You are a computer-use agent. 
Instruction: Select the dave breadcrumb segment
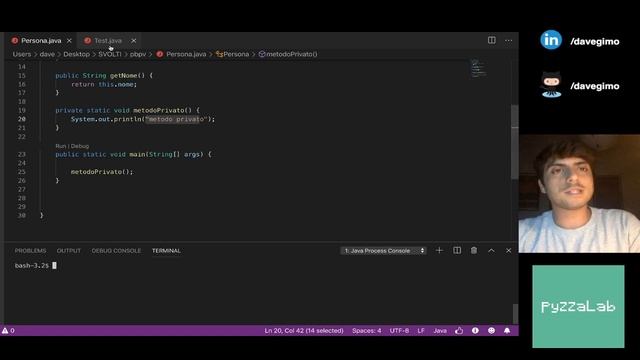pos(47,54)
